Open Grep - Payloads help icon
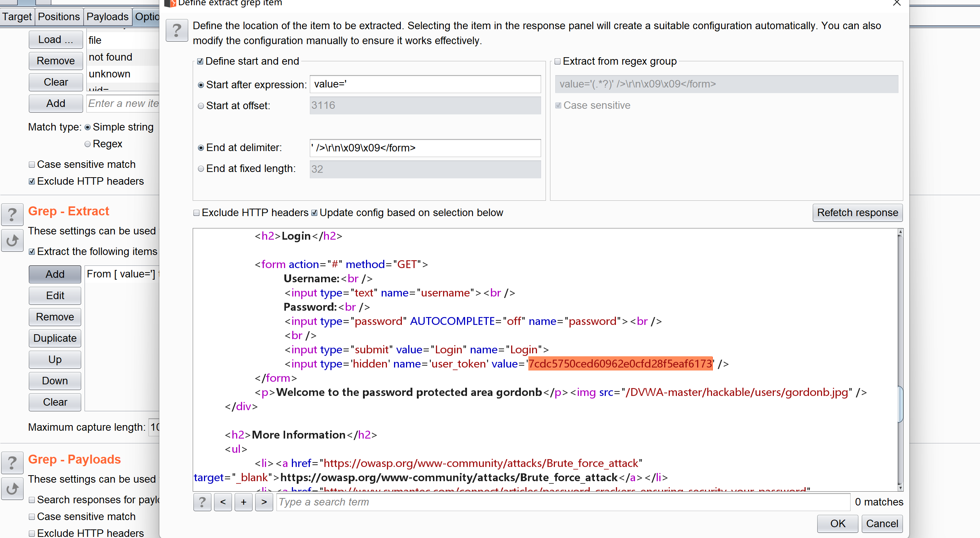The width and height of the screenshot is (980, 538). coord(13,463)
